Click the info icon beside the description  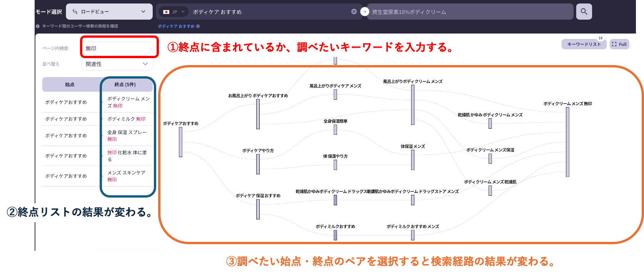point(38,26)
